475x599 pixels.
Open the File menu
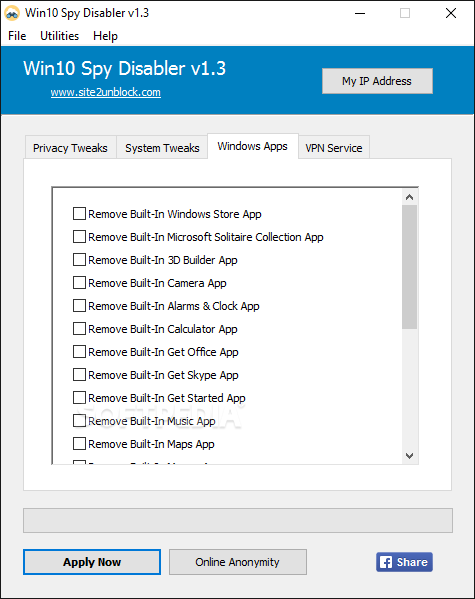tap(17, 36)
